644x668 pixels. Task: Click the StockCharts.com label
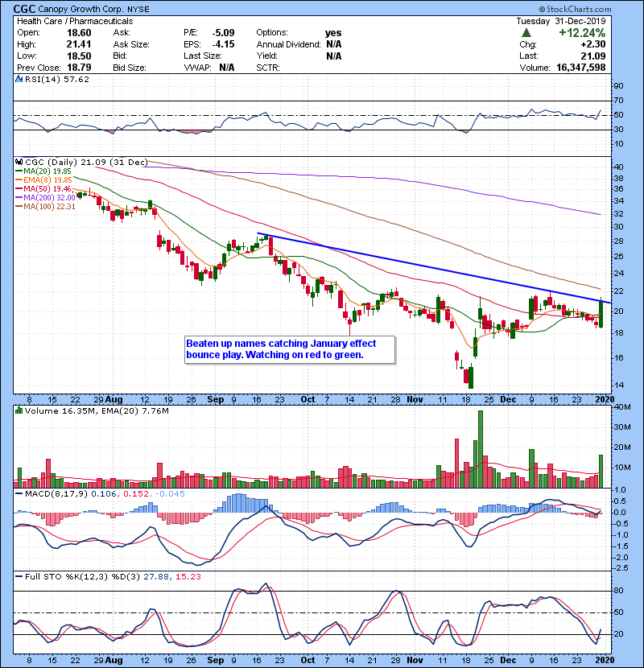coord(576,9)
